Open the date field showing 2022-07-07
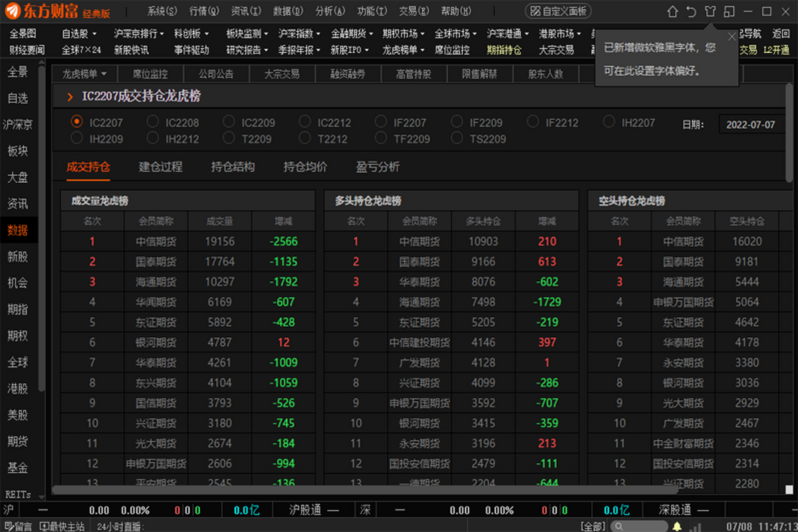The height and width of the screenshot is (532, 798). [750, 124]
